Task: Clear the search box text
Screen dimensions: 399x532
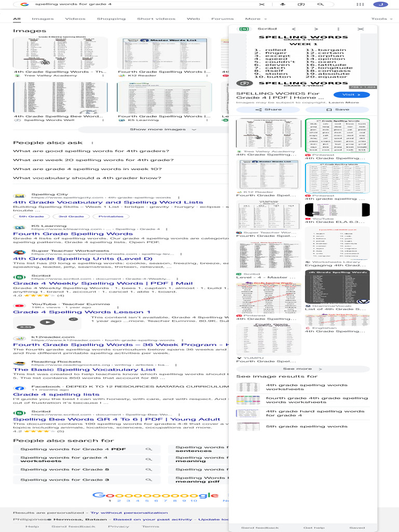Action: pyautogui.click(x=262, y=4)
